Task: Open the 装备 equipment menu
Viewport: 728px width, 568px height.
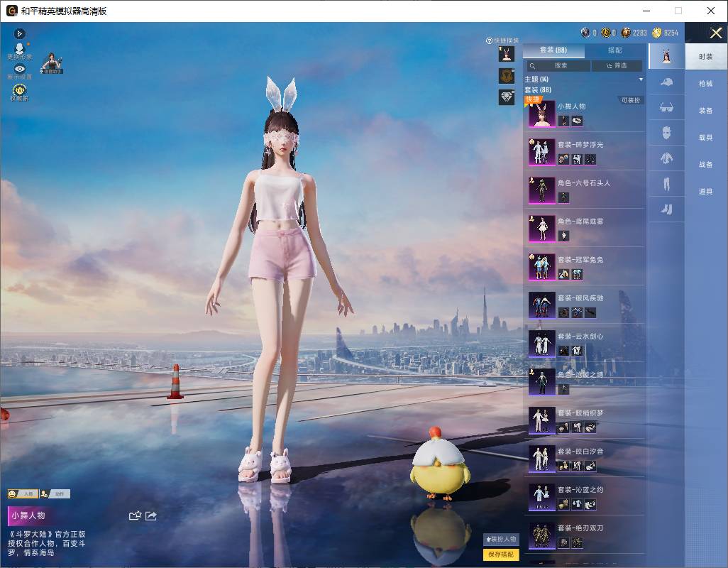Action: 706,111
